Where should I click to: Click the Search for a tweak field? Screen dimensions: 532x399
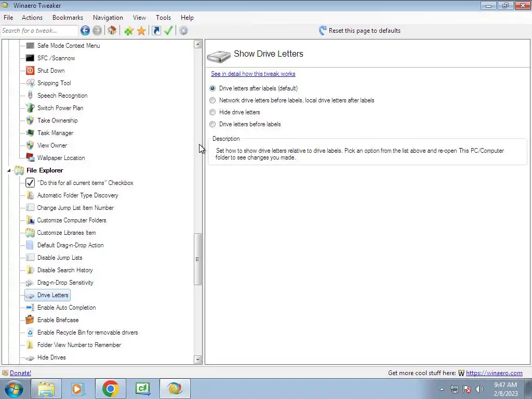click(x=39, y=31)
